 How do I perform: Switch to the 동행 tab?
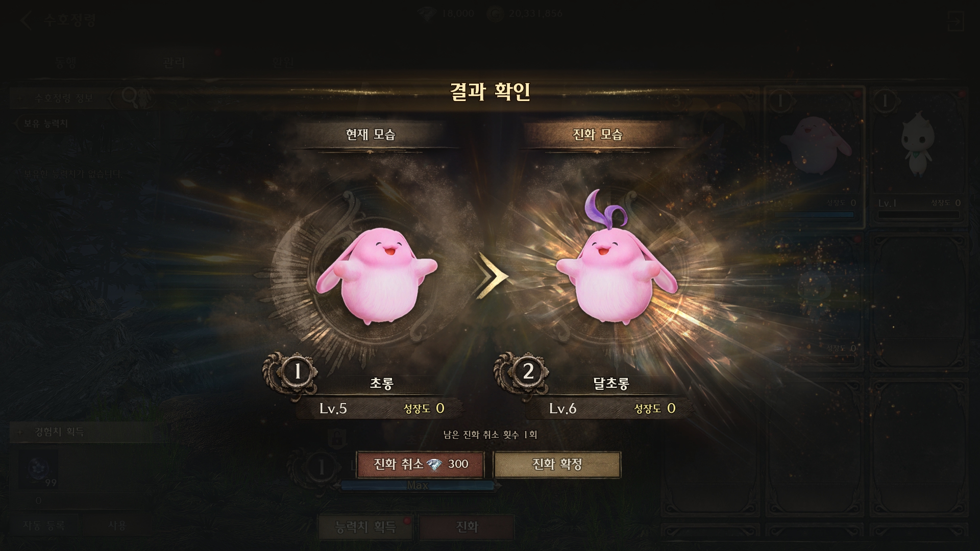66,62
